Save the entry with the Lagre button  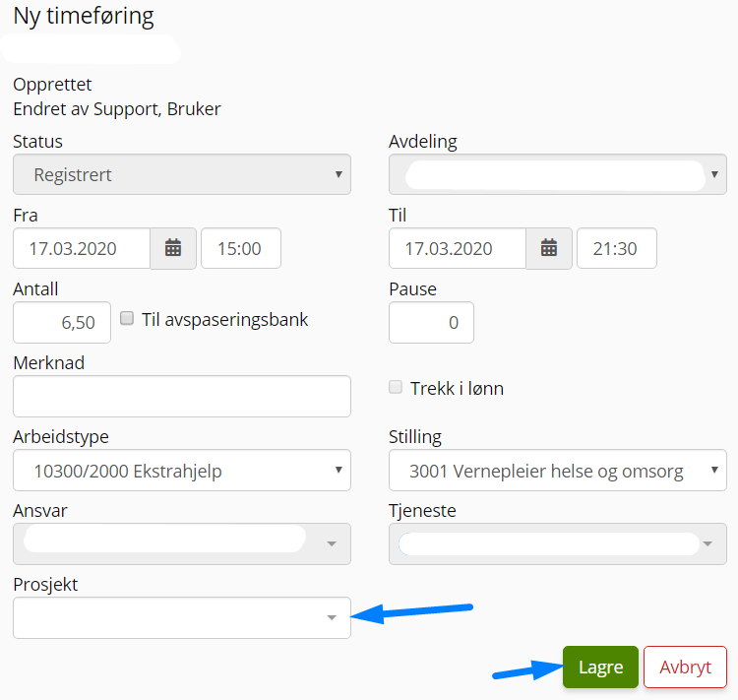[600, 668]
